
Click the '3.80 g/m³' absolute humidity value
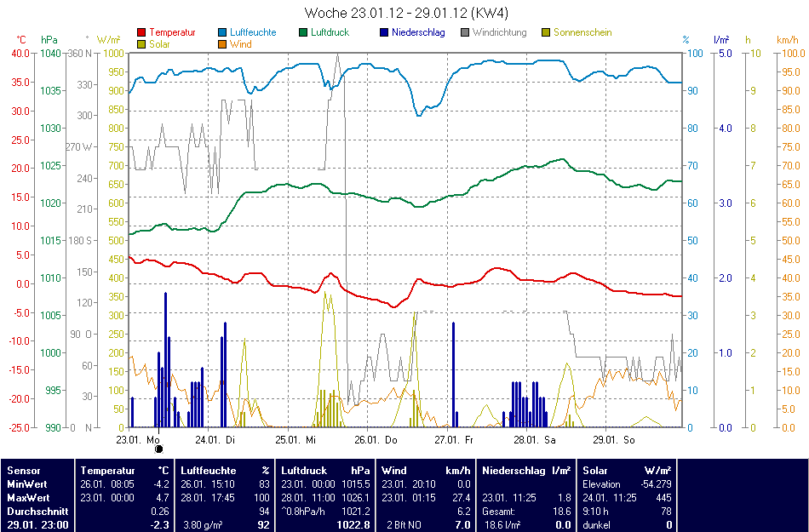(x=202, y=525)
